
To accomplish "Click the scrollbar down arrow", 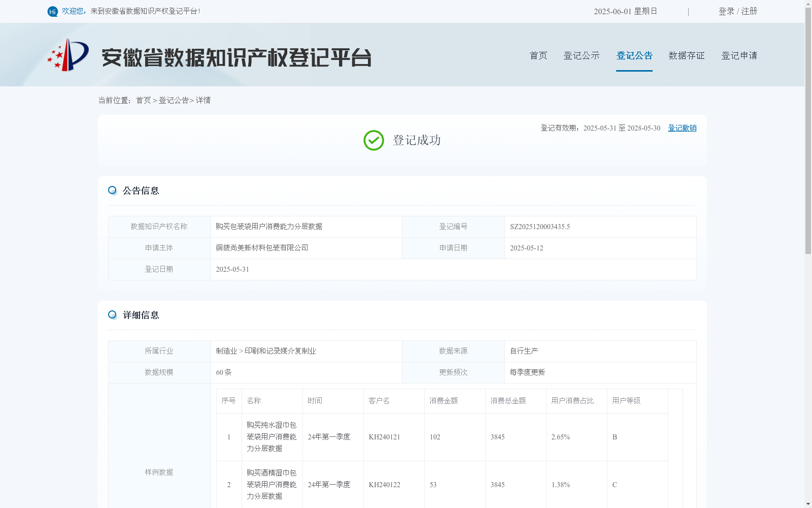I will 808,504.
